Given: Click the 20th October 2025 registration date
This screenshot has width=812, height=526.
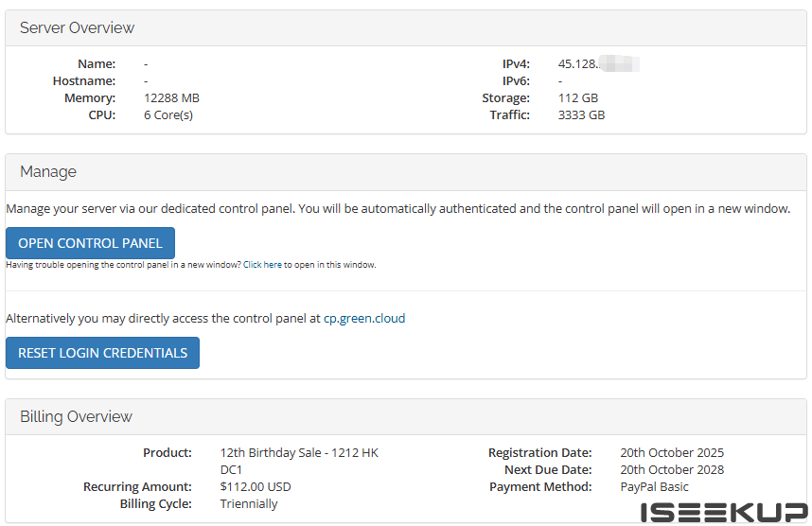Looking at the screenshot, I should coord(672,453).
